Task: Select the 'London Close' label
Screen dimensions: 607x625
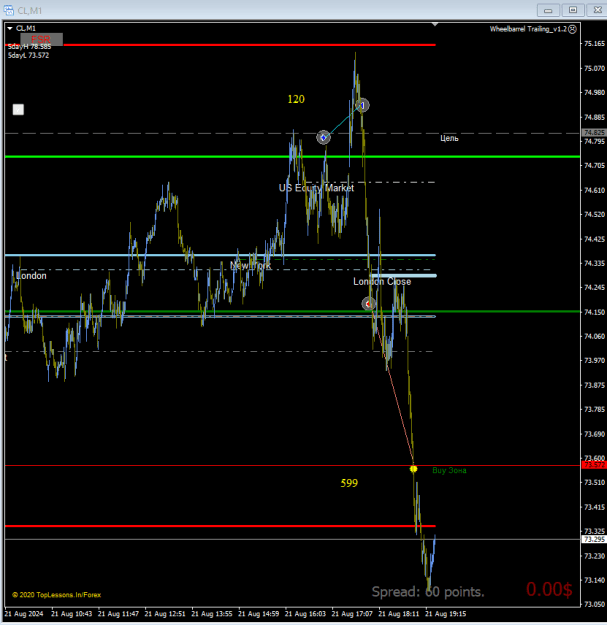Action: [x=382, y=282]
